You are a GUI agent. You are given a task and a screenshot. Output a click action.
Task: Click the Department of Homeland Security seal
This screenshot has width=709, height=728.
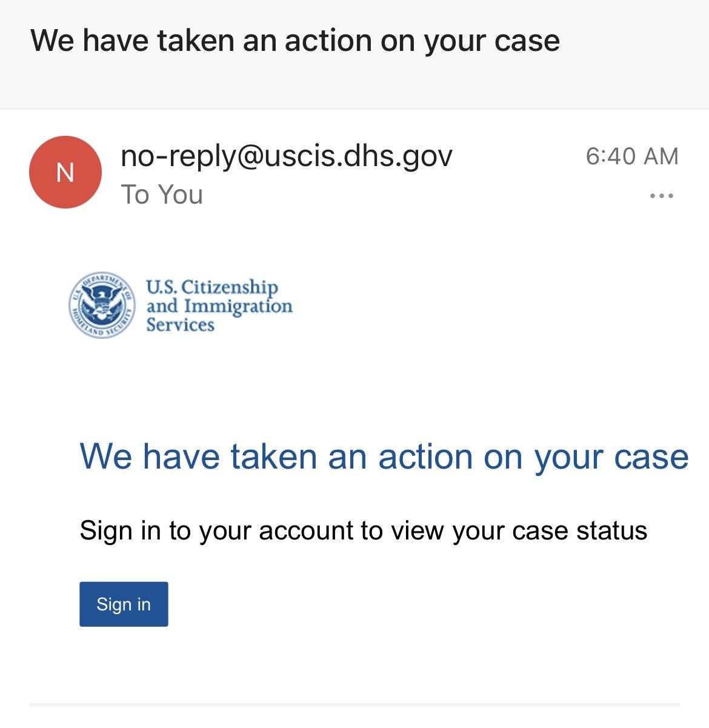(x=102, y=305)
